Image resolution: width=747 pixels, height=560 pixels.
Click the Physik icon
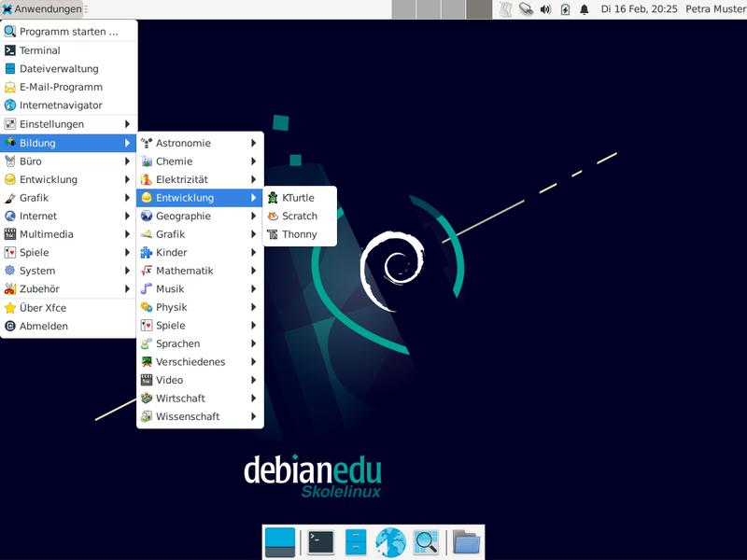click(147, 307)
